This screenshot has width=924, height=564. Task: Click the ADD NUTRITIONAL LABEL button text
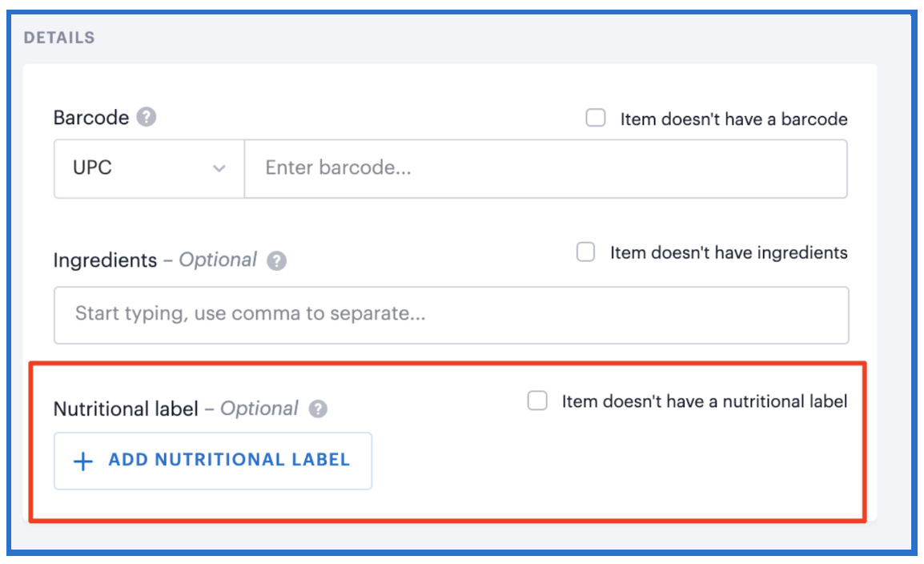click(229, 460)
